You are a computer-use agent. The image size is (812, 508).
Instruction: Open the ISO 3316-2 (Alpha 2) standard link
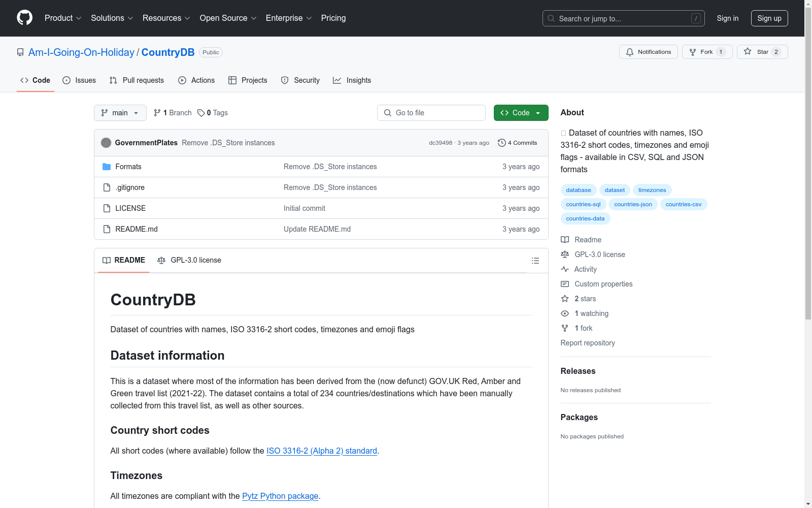(x=322, y=451)
